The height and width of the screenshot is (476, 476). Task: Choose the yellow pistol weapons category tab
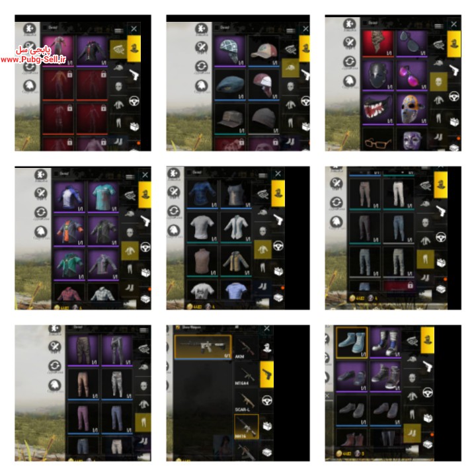(x=267, y=374)
